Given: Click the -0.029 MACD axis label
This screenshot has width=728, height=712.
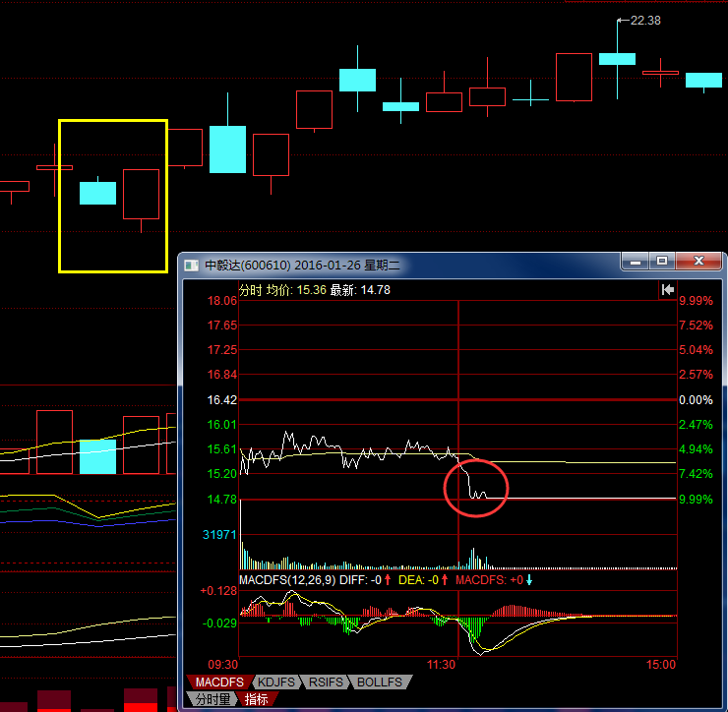Looking at the screenshot, I should pos(219,623).
